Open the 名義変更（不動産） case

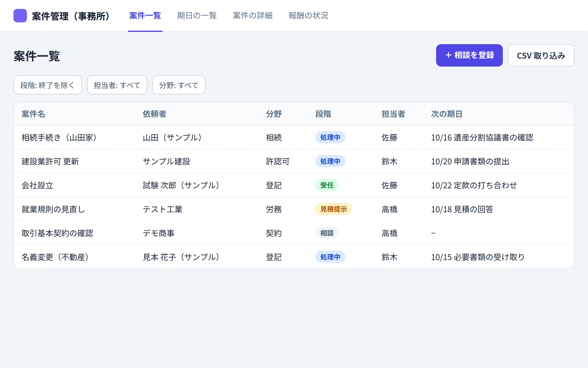point(55,257)
